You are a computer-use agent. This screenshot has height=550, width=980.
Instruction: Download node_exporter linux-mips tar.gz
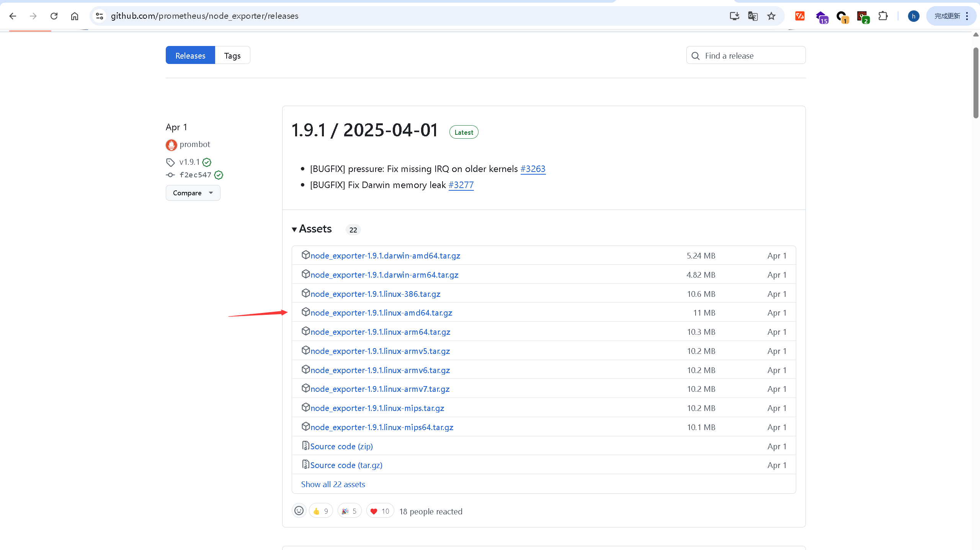click(377, 408)
